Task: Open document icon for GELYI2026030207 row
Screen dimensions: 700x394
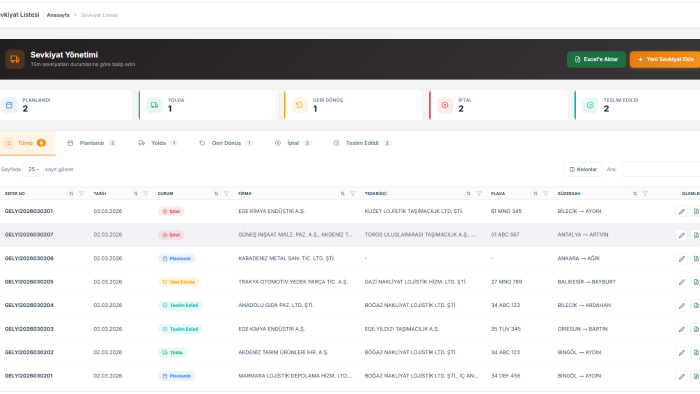Action: pyautogui.click(x=696, y=235)
